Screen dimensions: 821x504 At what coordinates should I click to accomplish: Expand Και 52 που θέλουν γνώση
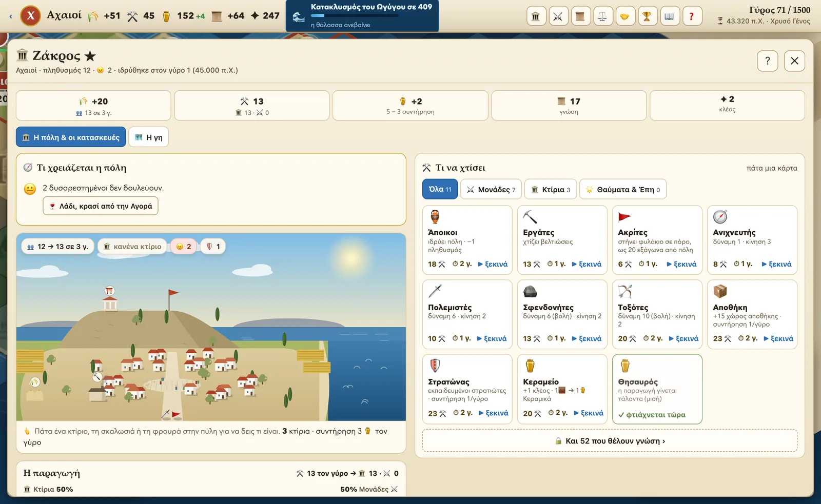point(610,441)
